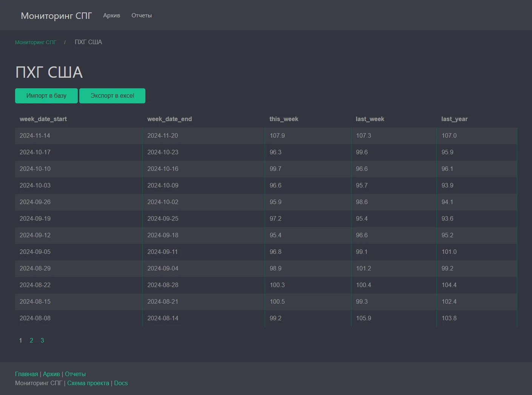The height and width of the screenshot is (395, 532).
Task: Open the Отчеты link in footer
Action: tap(75, 374)
